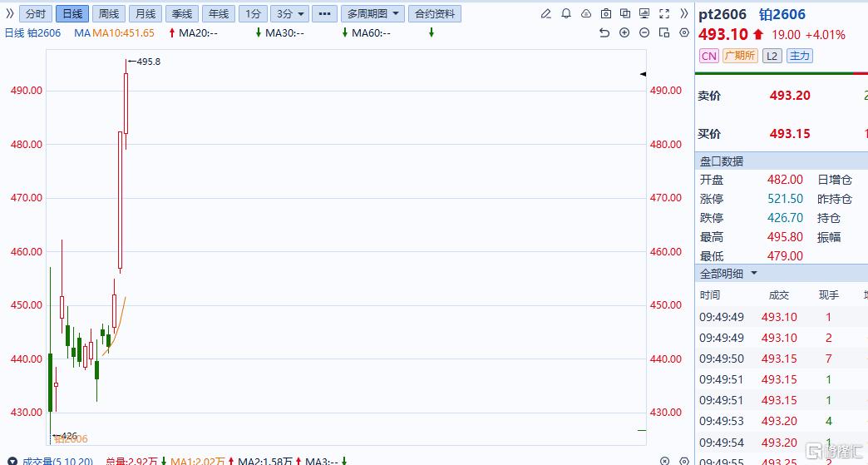Viewport: 868px width, 465px height.
Task: Toggle the CN market badge
Action: (708, 56)
